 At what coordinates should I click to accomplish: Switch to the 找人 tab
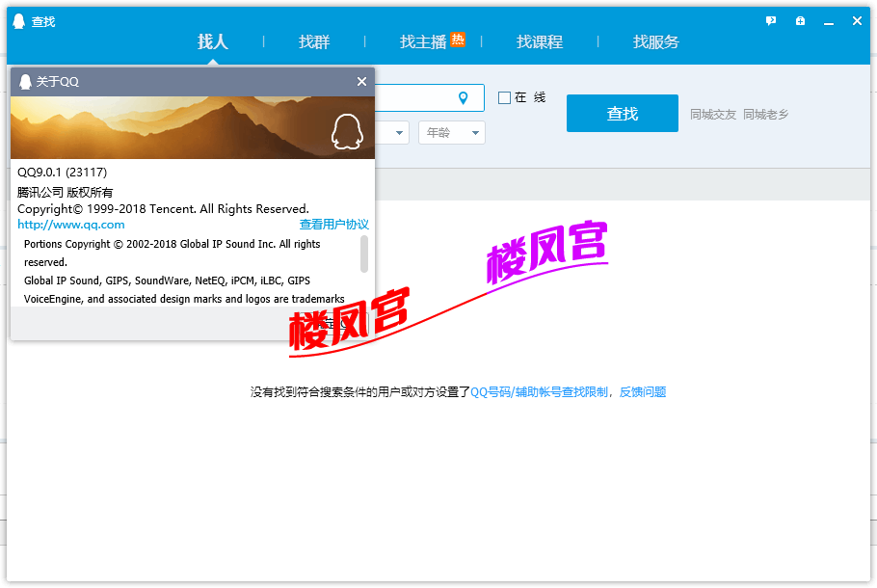click(x=213, y=42)
